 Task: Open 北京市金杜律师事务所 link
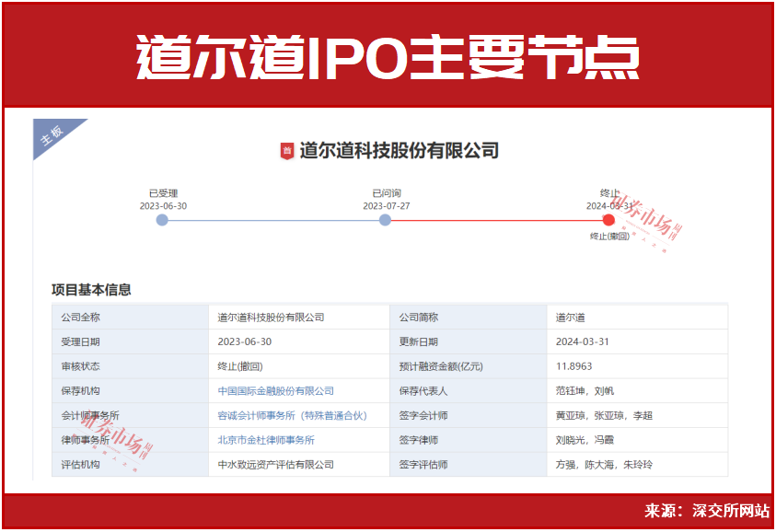266,440
